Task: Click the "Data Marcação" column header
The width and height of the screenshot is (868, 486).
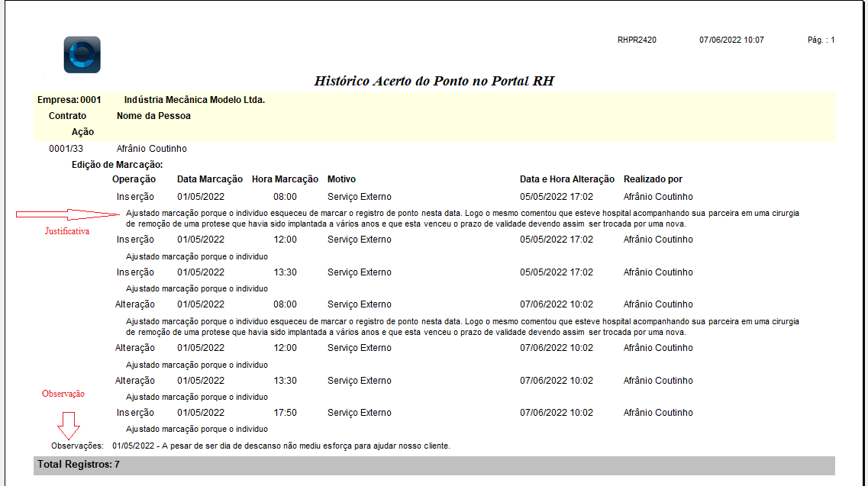Action: [210, 179]
